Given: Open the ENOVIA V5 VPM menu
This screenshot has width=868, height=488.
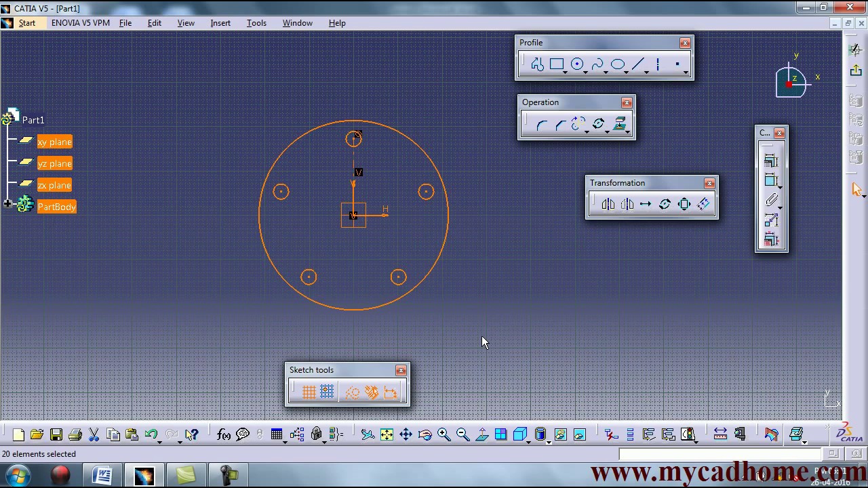Looking at the screenshot, I should [x=81, y=23].
